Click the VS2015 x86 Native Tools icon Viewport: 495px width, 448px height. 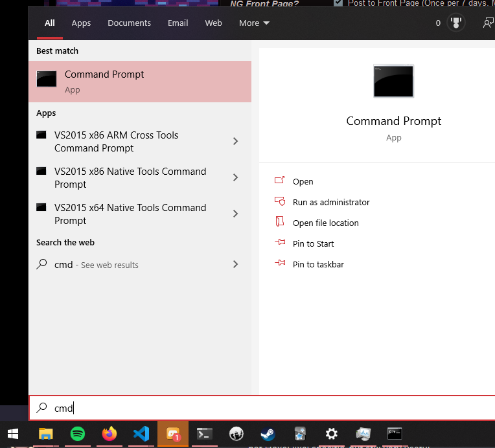[x=41, y=172]
